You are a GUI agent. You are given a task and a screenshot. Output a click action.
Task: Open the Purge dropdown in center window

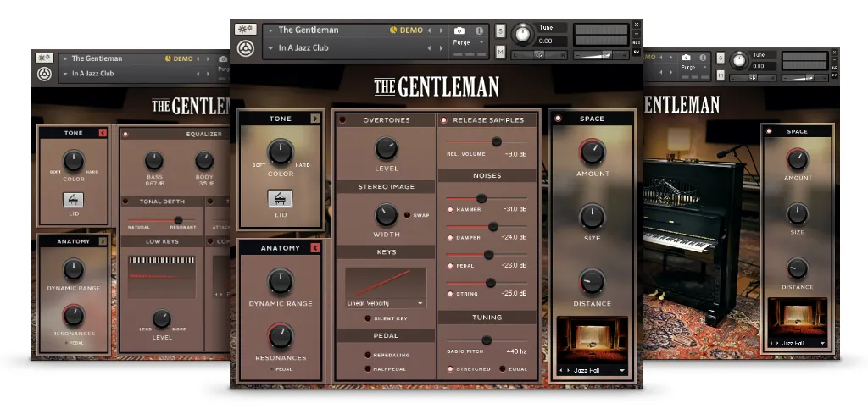[481, 42]
